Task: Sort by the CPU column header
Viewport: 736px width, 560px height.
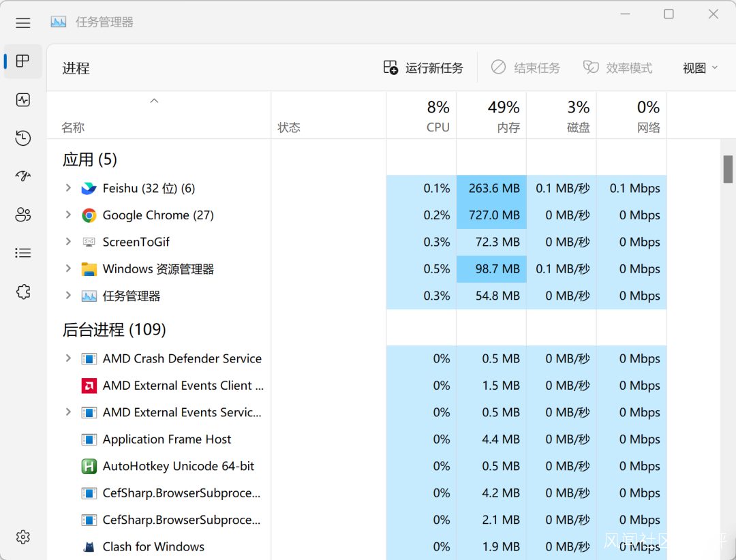Action: [x=437, y=116]
